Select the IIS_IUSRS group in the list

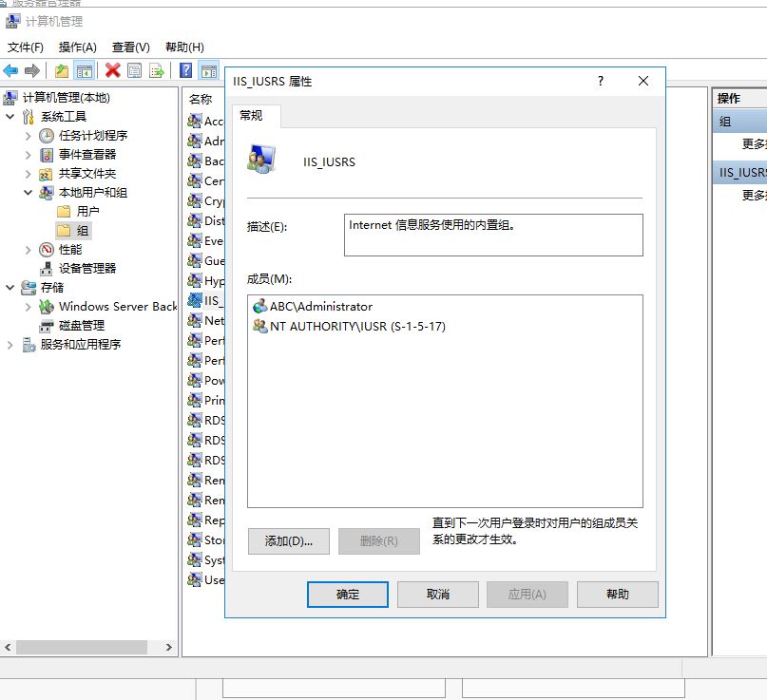click(x=207, y=301)
